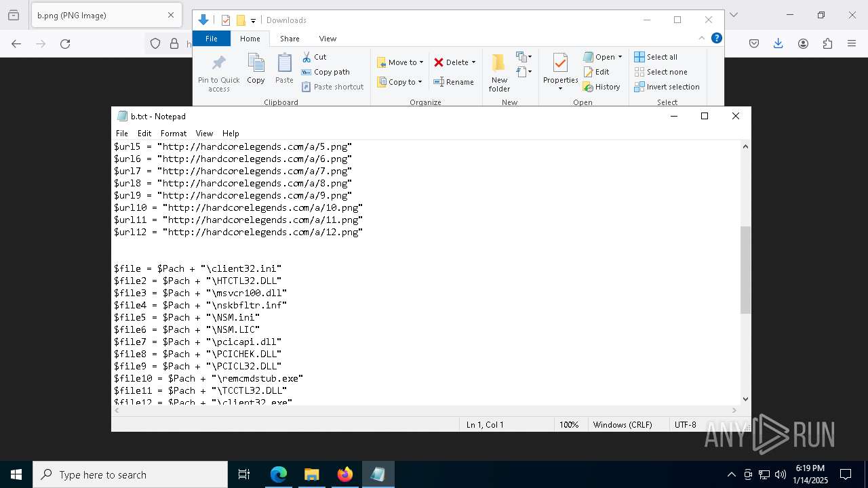868x488 pixels.
Task: Click Firefox icon on taskbar
Action: pyautogui.click(x=345, y=474)
